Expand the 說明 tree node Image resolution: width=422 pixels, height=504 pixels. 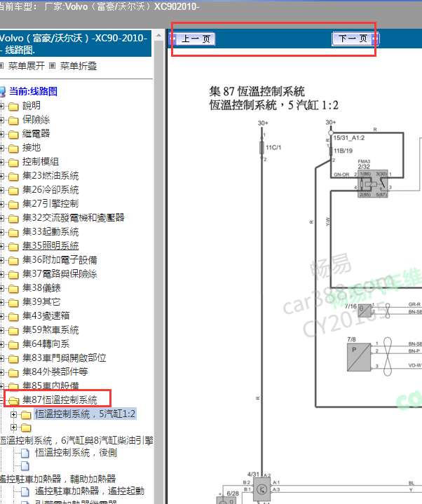[1, 106]
